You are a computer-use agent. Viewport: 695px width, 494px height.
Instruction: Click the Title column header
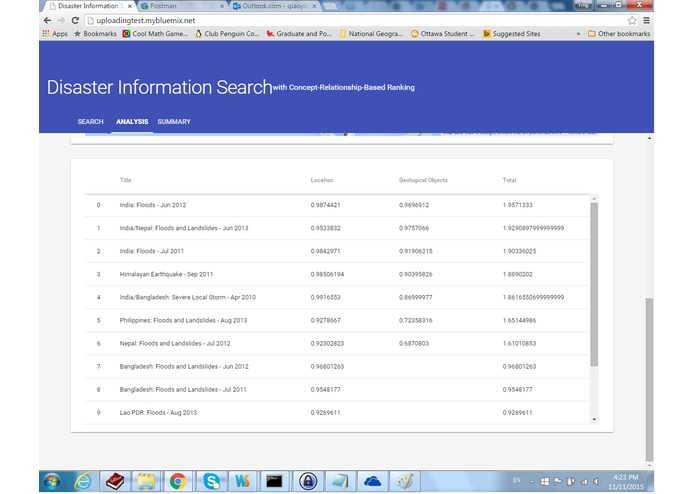coord(125,180)
